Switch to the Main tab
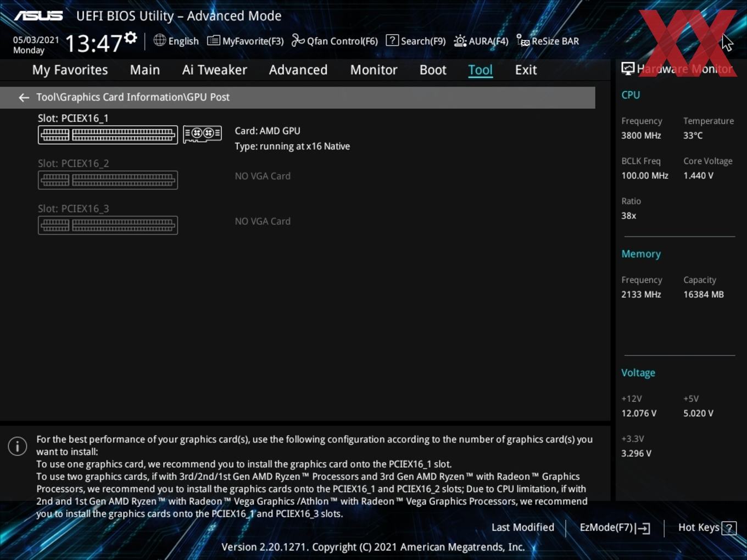The image size is (747, 560). click(145, 70)
